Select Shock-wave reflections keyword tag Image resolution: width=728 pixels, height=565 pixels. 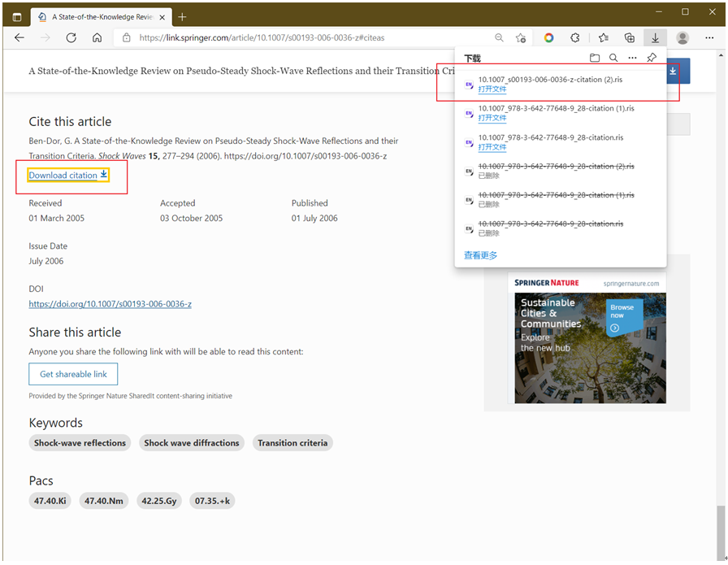[80, 443]
